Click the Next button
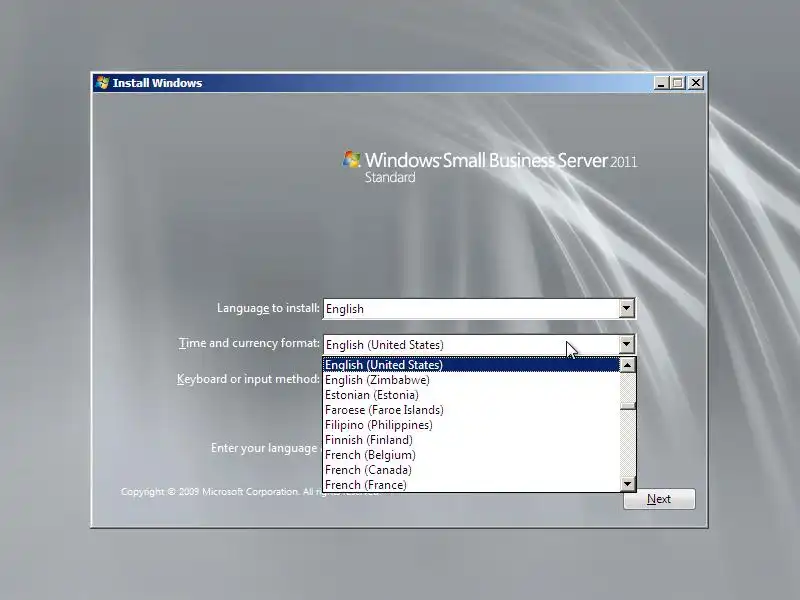Screen dimensions: 800x600 (659, 499)
